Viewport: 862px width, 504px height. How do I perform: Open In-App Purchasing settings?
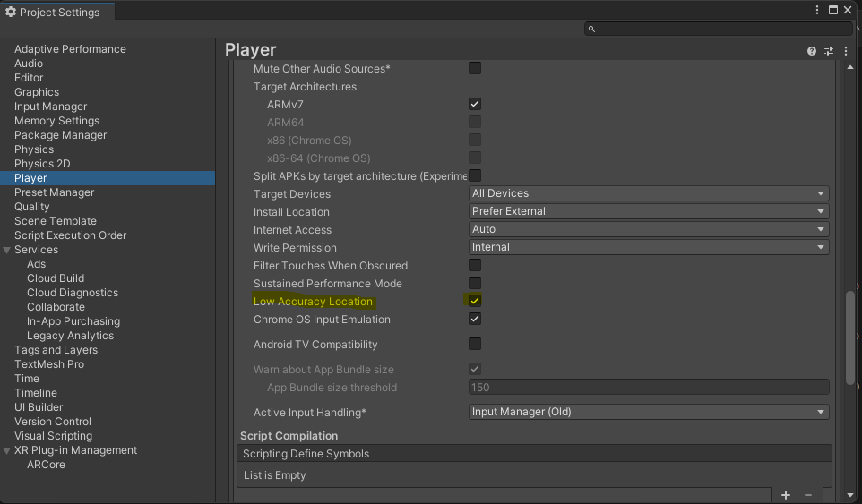[x=73, y=321]
